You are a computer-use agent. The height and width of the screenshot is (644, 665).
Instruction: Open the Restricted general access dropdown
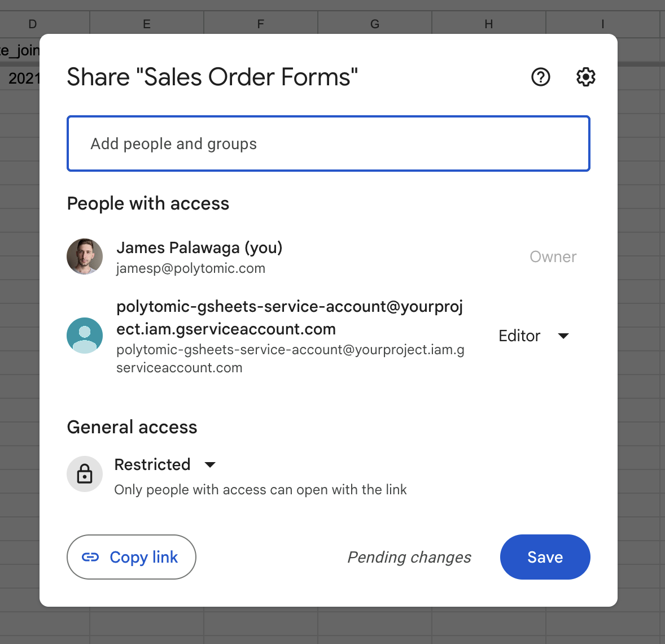pos(165,464)
